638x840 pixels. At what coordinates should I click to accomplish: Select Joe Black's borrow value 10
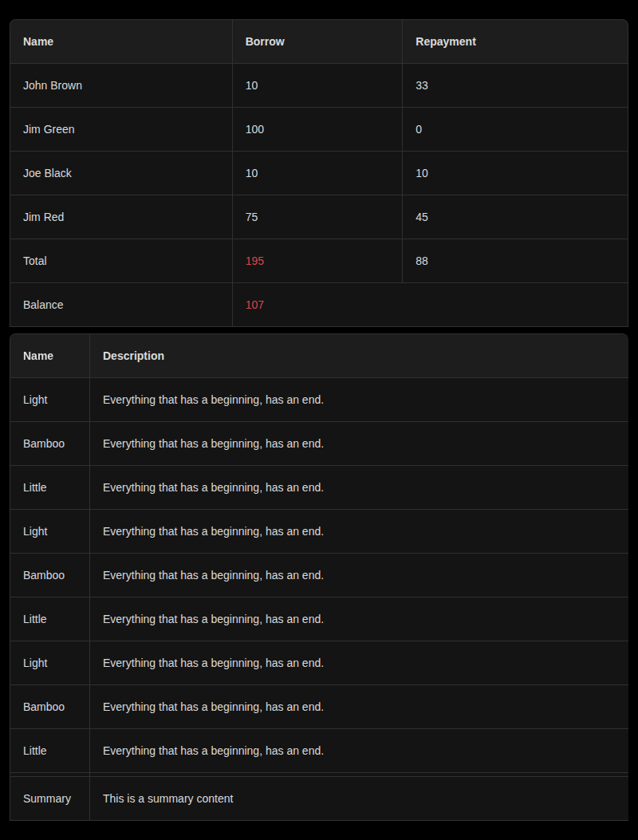[251, 173]
